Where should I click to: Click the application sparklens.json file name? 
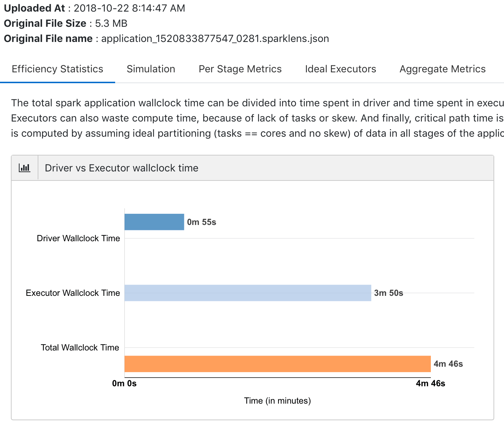(215, 39)
